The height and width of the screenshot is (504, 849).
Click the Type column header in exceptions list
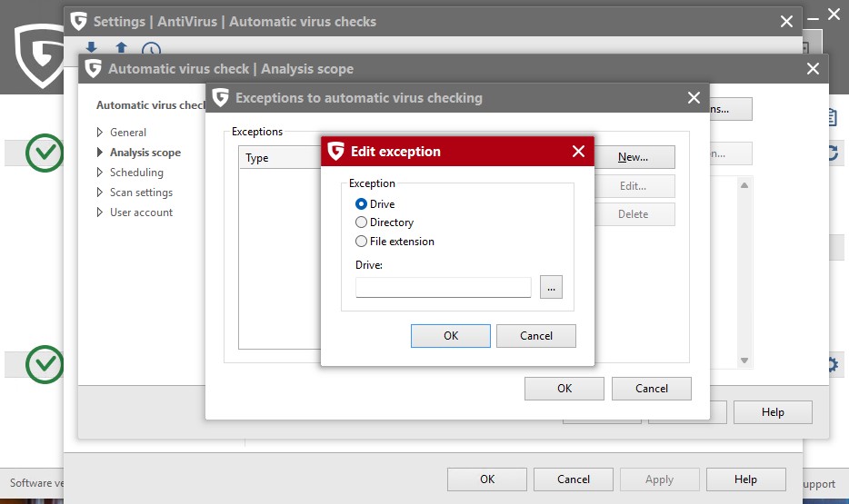click(x=280, y=158)
